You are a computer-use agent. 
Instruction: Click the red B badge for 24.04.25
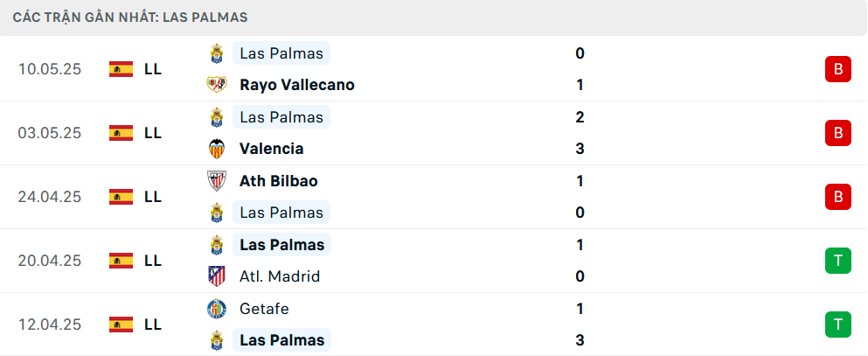(837, 197)
